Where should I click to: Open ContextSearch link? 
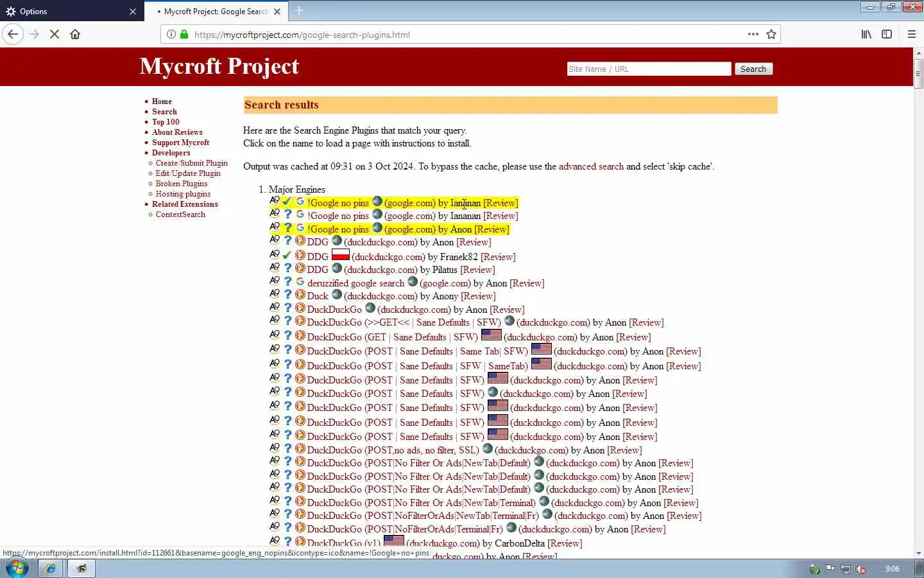pos(180,215)
